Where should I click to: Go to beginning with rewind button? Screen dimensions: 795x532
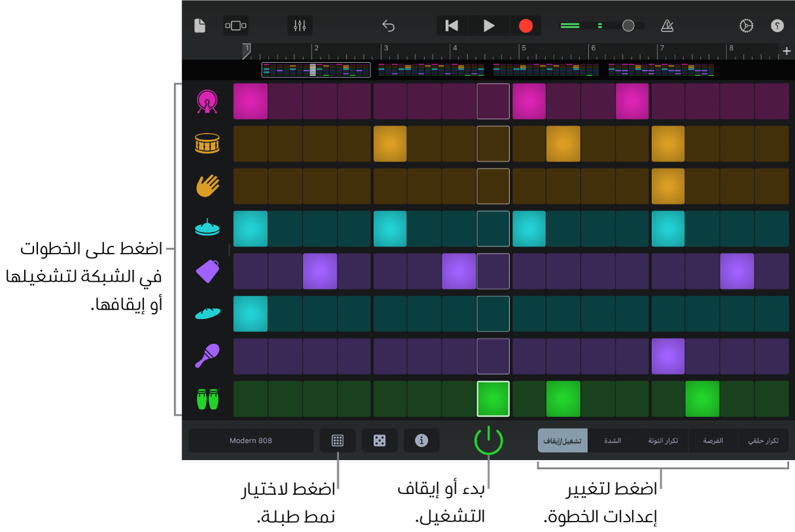(452, 25)
